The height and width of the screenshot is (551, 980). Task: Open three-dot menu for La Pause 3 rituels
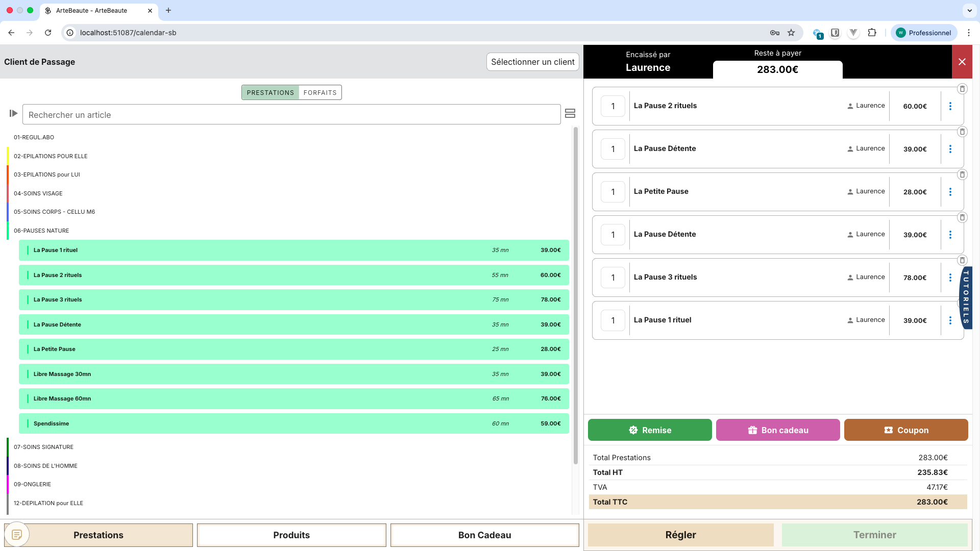coord(950,278)
